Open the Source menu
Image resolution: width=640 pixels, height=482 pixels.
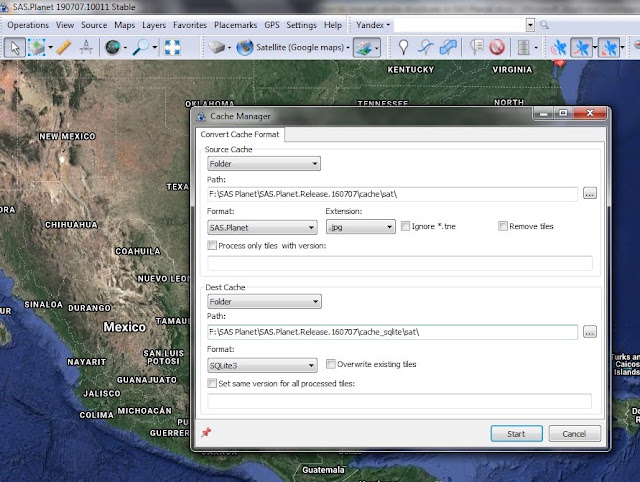(x=94, y=25)
